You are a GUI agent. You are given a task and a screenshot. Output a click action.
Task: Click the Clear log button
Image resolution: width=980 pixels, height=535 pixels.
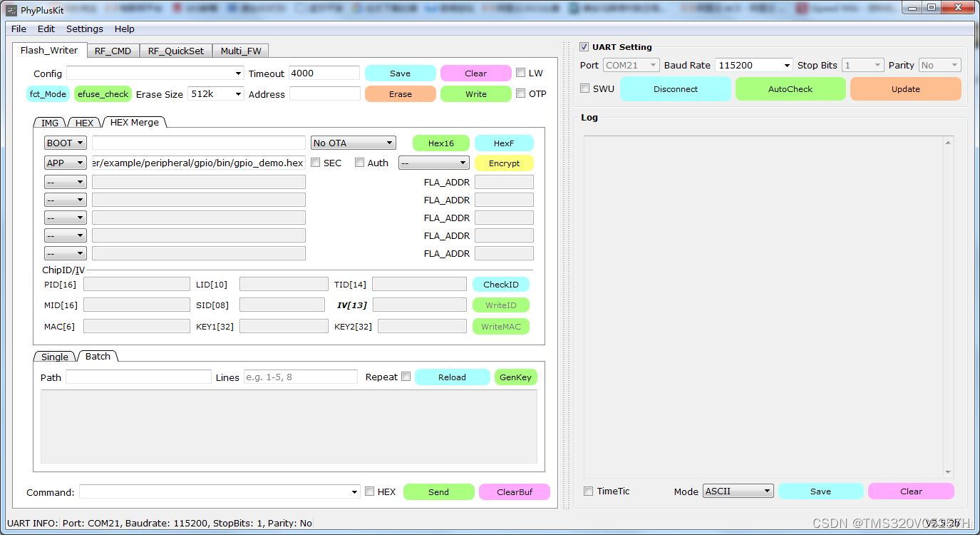[x=911, y=491]
